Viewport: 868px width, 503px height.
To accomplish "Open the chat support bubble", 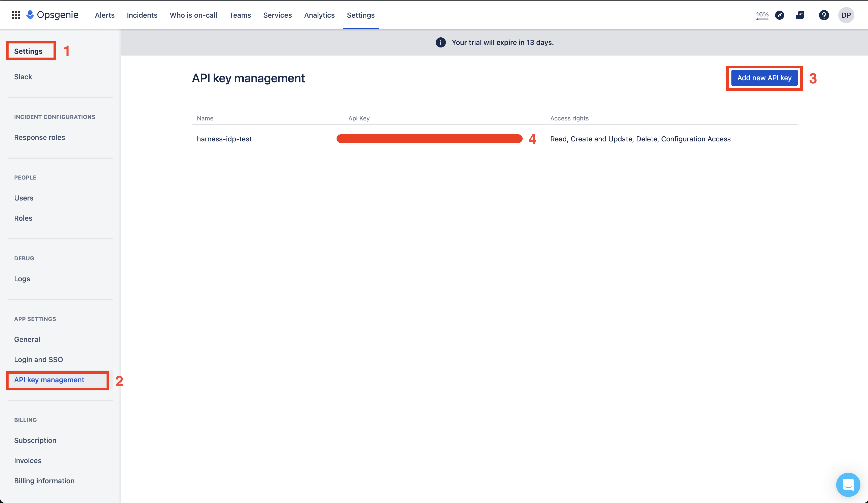I will click(x=848, y=484).
